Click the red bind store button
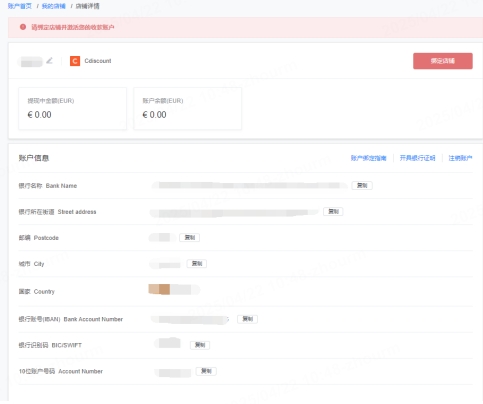The height and width of the screenshot is (404, 483). [443, 61]
